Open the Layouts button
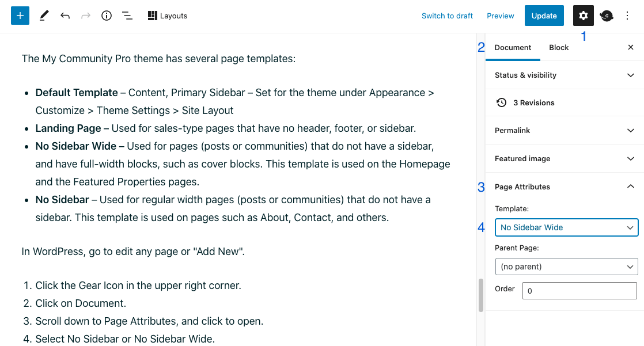 [168, 16]
